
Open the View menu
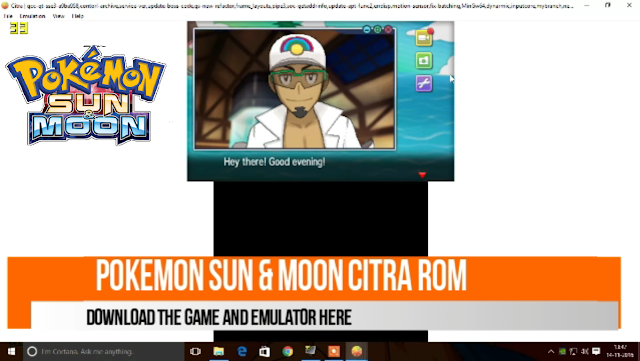tap(58, 16)
